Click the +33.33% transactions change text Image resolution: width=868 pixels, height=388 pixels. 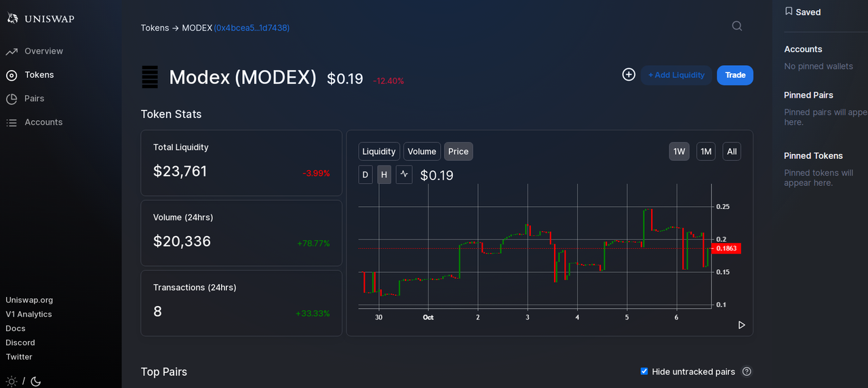[313, 313]
